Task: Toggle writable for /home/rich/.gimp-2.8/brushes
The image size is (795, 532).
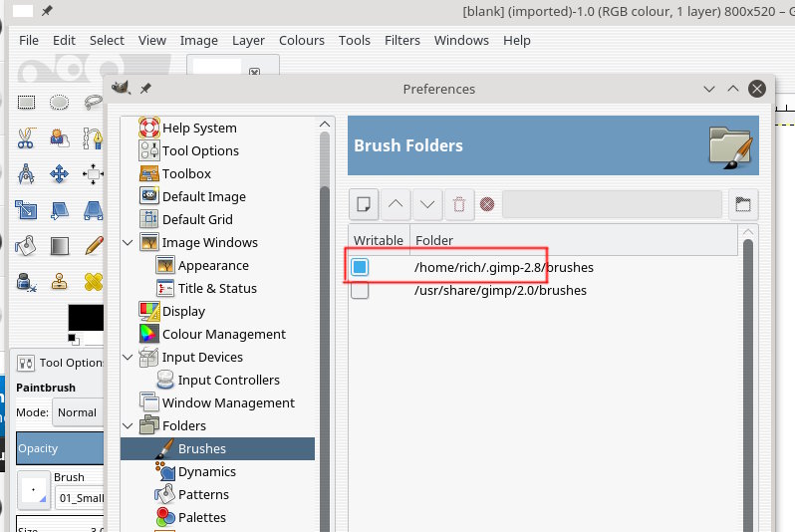Action: (x=360, y=267)
